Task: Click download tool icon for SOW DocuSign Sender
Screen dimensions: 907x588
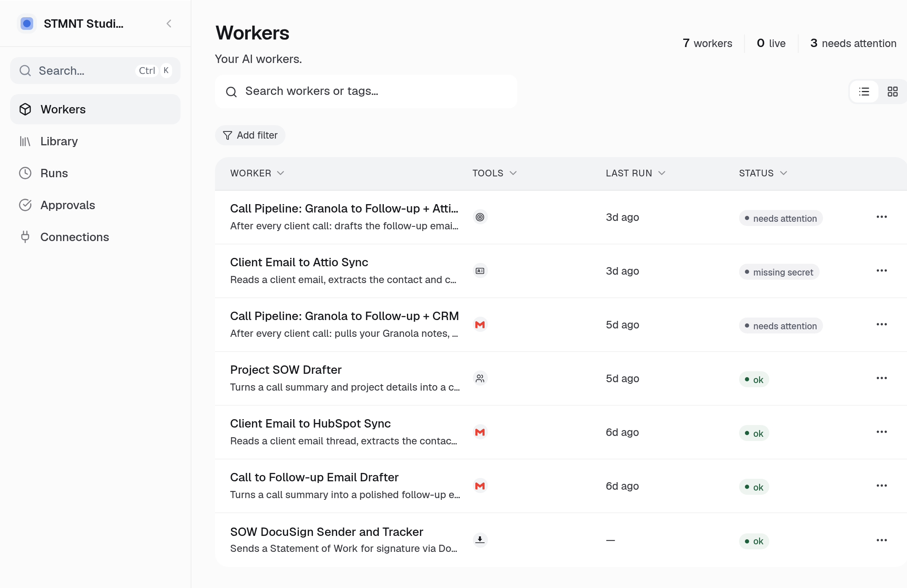Action: (480, 540)
